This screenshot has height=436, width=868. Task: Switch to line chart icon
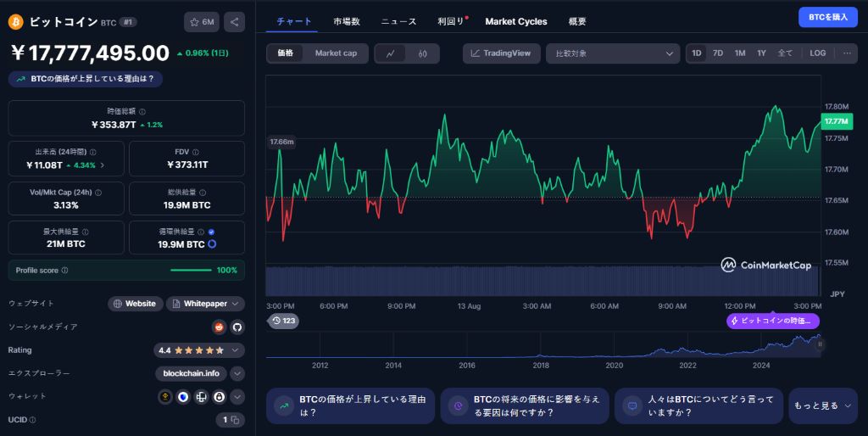point(391,53)
